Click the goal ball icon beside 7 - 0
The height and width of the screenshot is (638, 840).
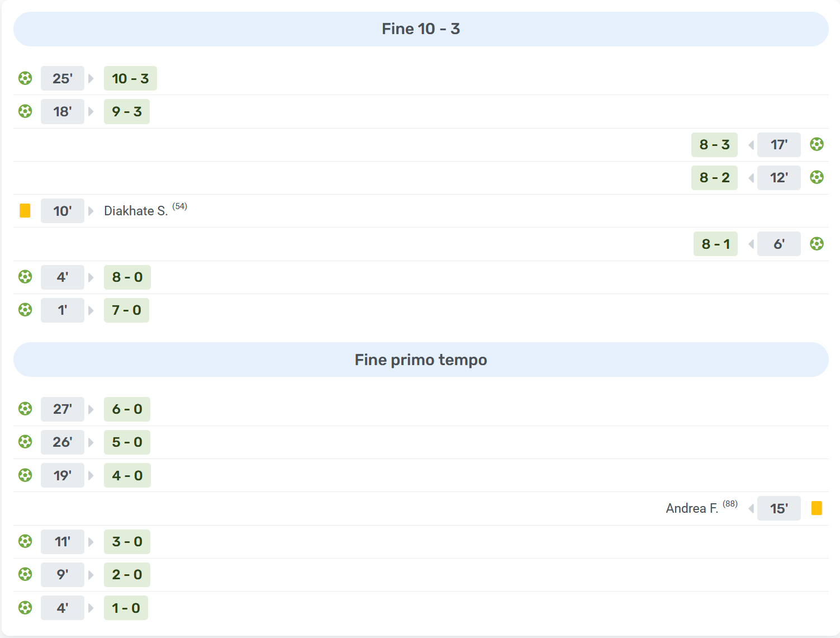click(x=25, y=310)
